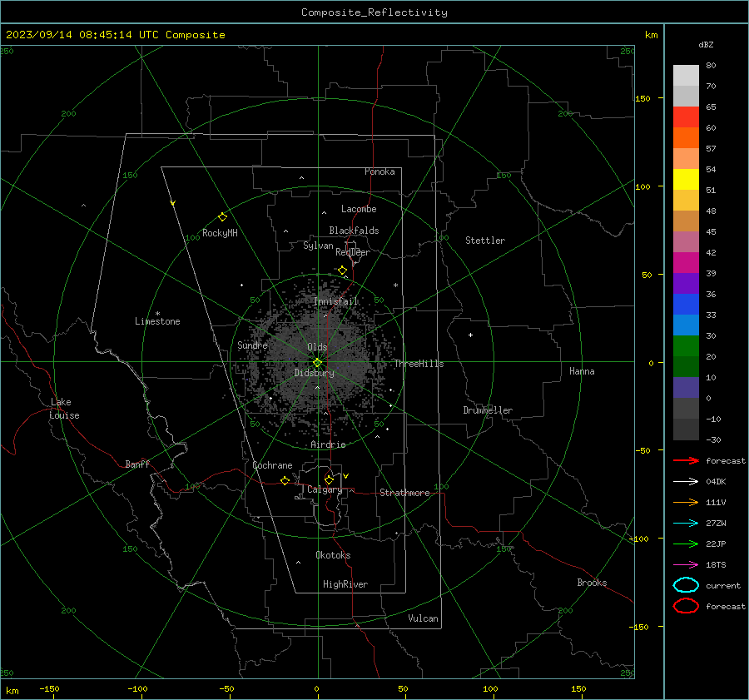Click the Vulcan town label

click(x=423, y=618)
